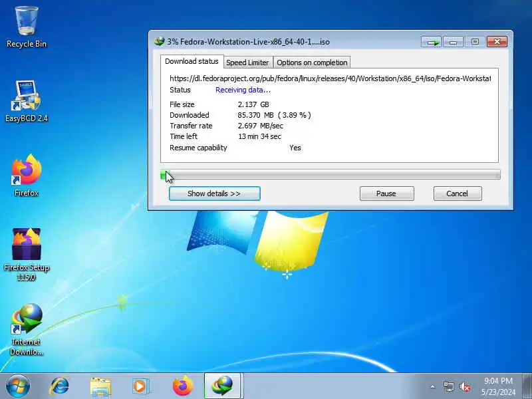The image size is (532, 399).
Task: Click the file size value 2.137 GB
Action: tap(253, 104)
